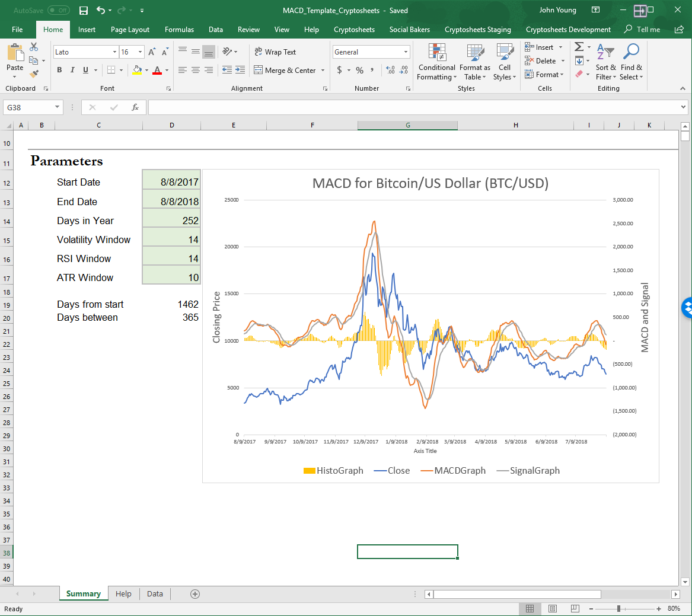Image resolution: width=692 pixels, height=616 pixels.
Task: Click the Merge & Center button
Action: tap(285, 70)
